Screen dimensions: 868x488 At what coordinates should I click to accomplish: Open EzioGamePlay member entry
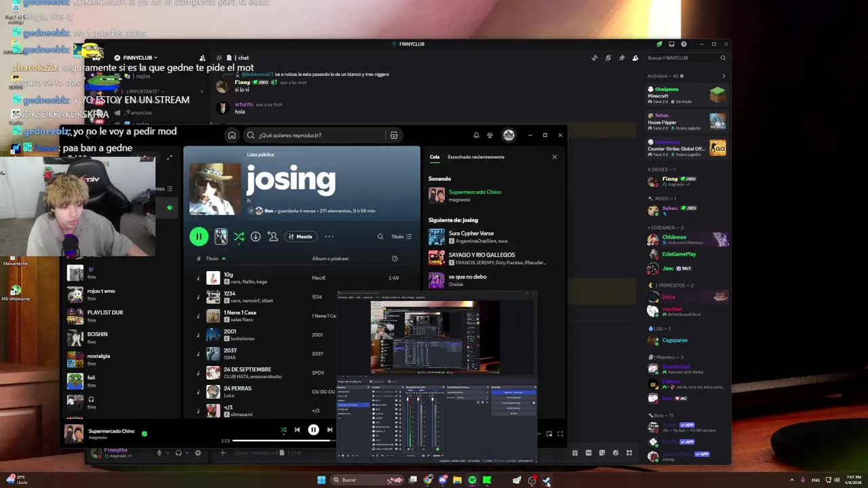(687, 254)
